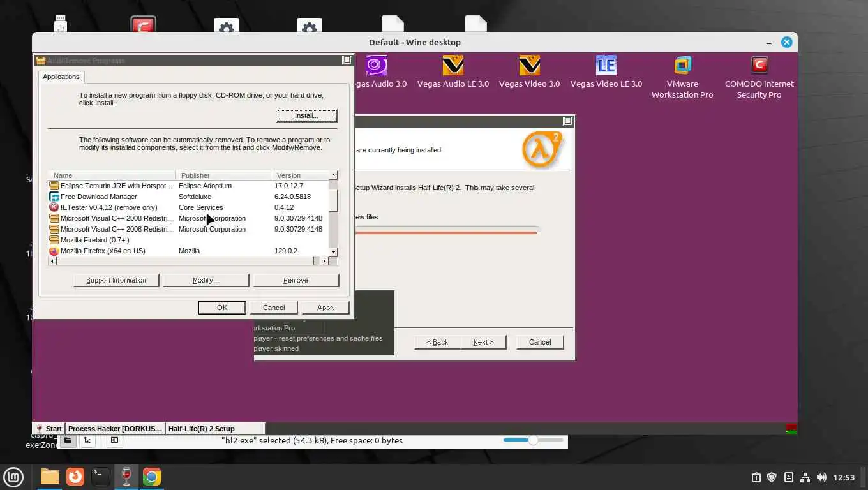Open Terminal from the taskbar

click(100, 477)
